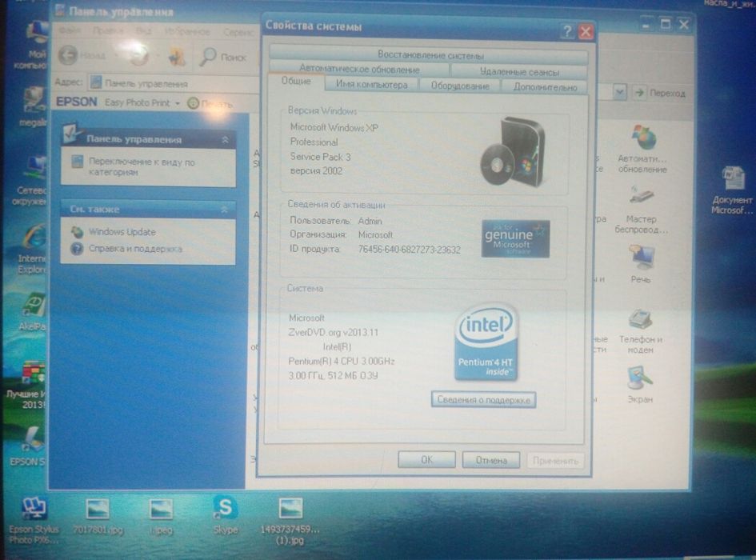
Task: Close the Свойства системы dialog
Action: (586, 32)
